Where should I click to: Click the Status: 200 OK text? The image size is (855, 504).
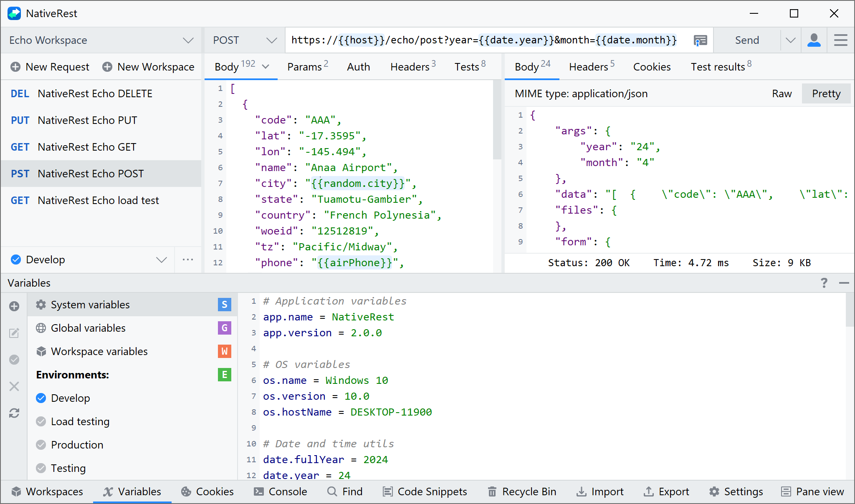click(x=589, y=263)
